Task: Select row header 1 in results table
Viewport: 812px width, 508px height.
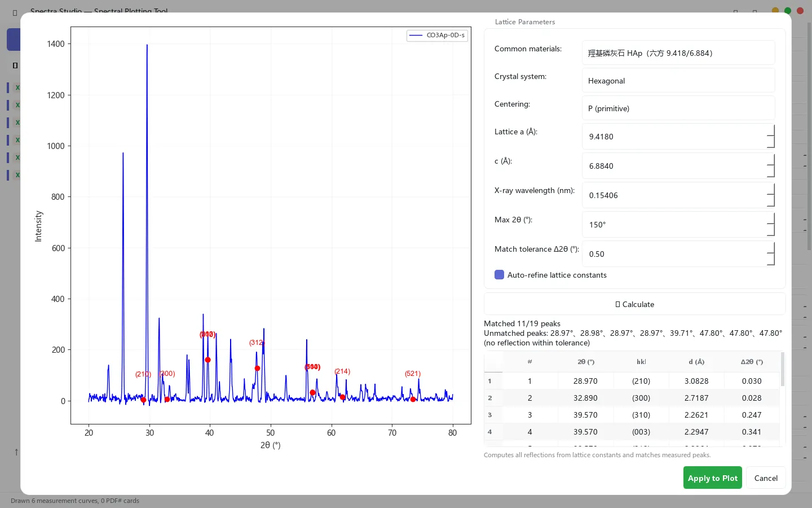Action: point(493,381)
